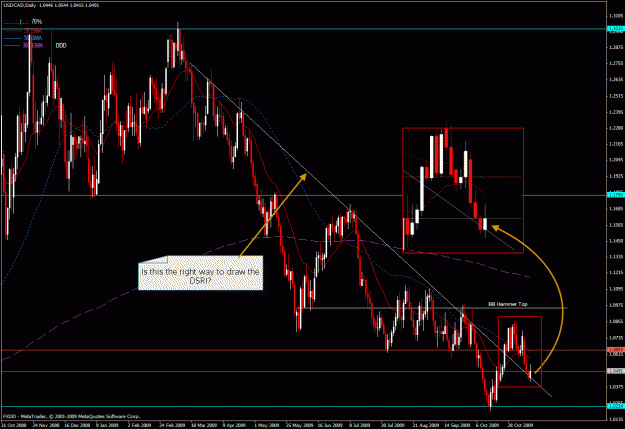Click the 6 Oct 2009 date label
The image size is (625, 429).
click(487, 425)
